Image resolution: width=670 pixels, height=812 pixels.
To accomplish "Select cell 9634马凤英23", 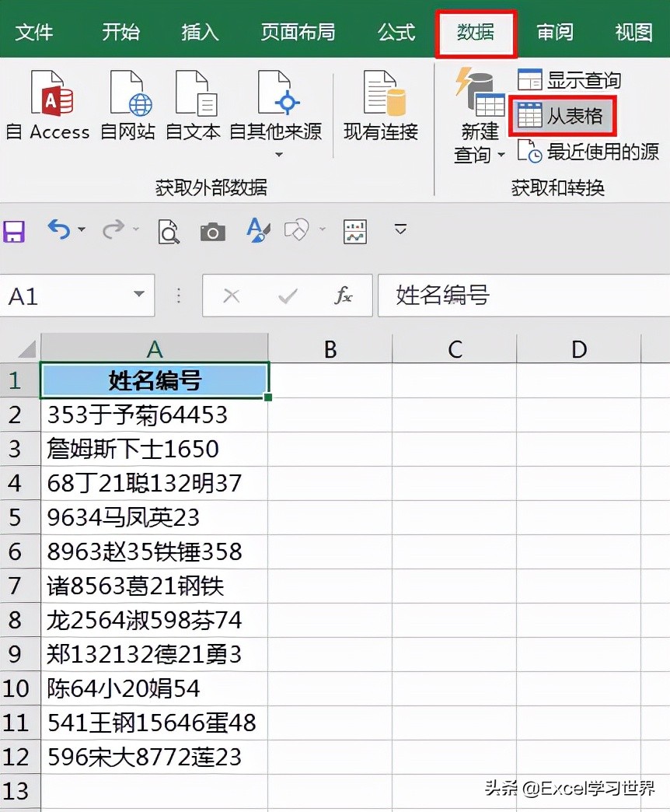I will click(x=154, y=517).
